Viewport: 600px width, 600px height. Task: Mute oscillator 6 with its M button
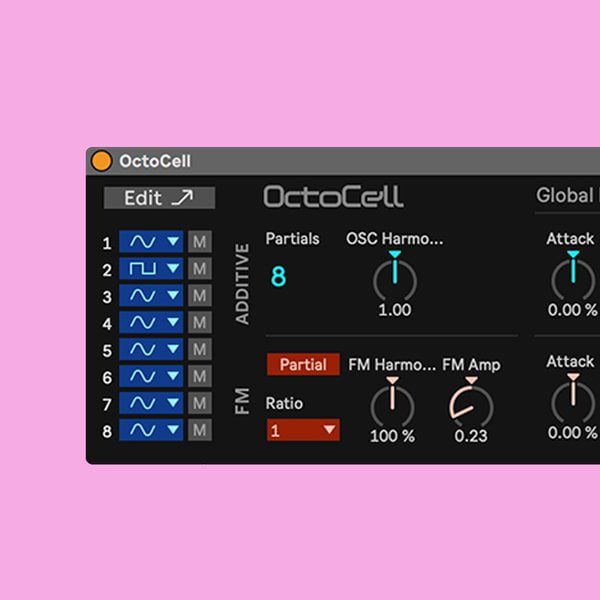tap(200, 376)
